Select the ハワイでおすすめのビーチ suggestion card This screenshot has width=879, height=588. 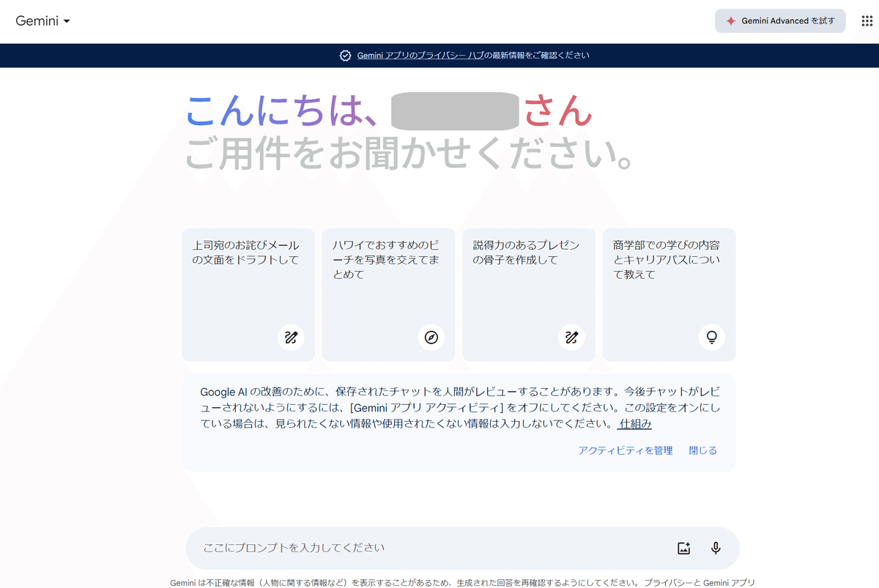[x=388, y=294]
